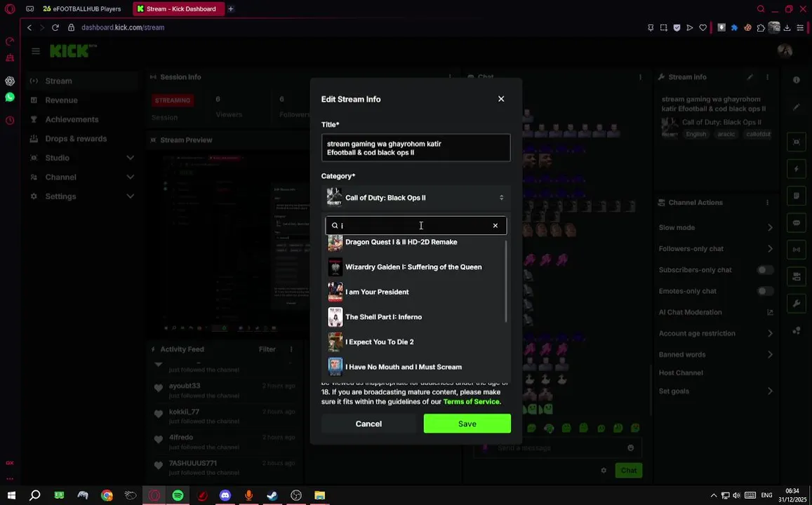The width and height of the screenshot is (812, 505).
Task: Save the stream info changes
Action: (467, 424)
